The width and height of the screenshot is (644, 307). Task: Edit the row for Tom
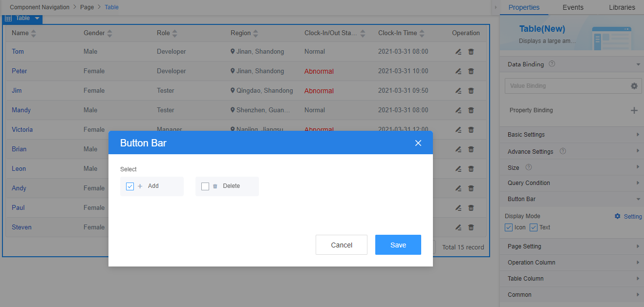(x=458, y=52)
